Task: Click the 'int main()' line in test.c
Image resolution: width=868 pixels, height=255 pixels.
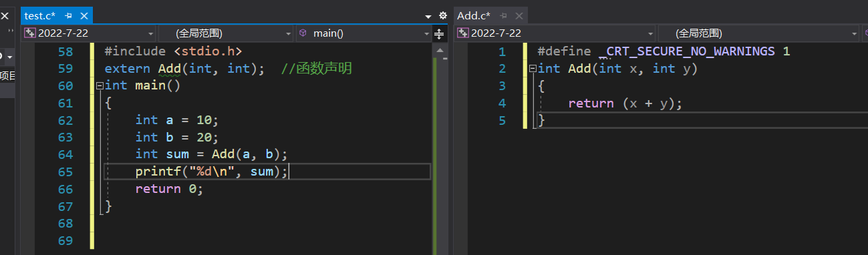Action: pyautogui.click(x=143, y=85)
